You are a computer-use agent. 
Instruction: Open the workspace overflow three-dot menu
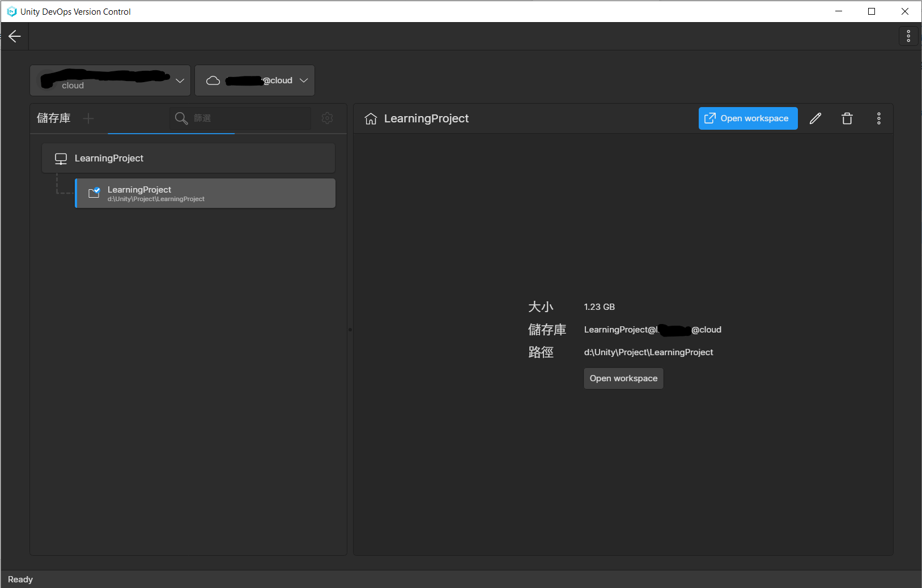[x=878, y=118]
